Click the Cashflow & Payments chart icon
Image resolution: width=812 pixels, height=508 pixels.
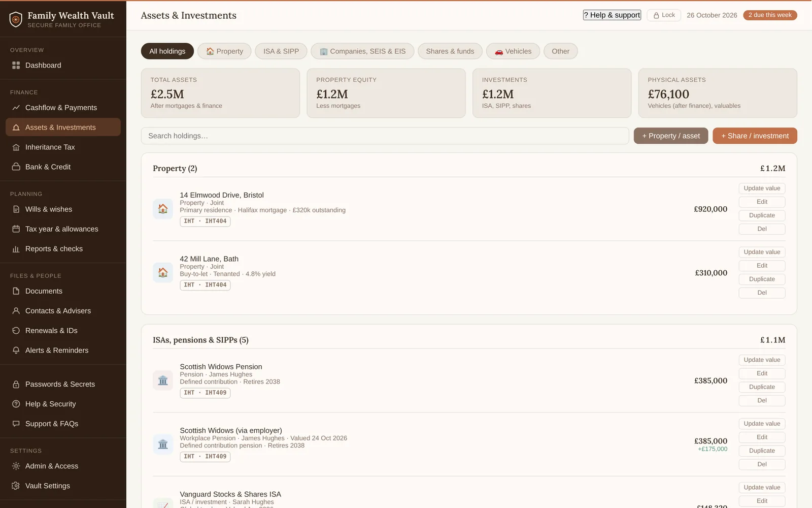[x=16, y=108]
